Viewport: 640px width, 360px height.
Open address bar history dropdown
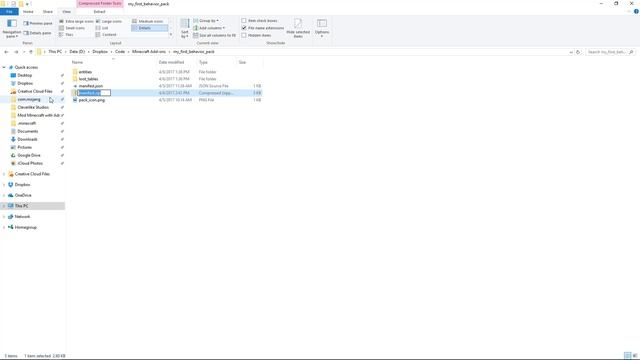[x=571, y=52]
